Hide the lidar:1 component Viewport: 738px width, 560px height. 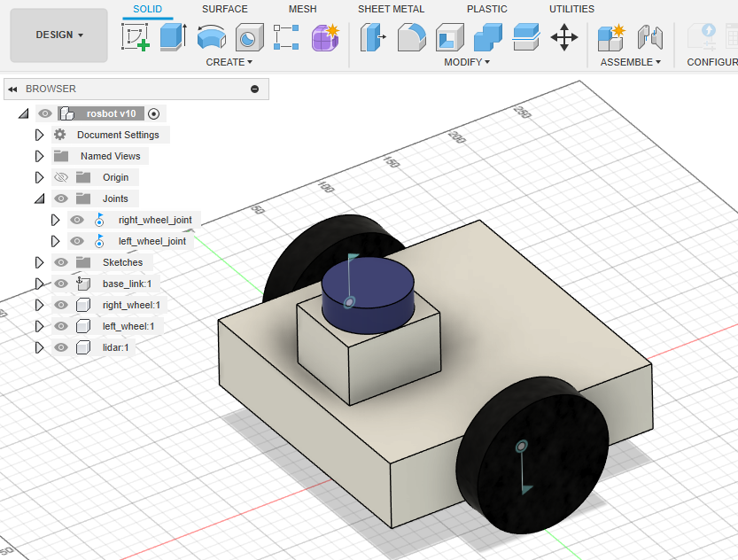[61, 347]
